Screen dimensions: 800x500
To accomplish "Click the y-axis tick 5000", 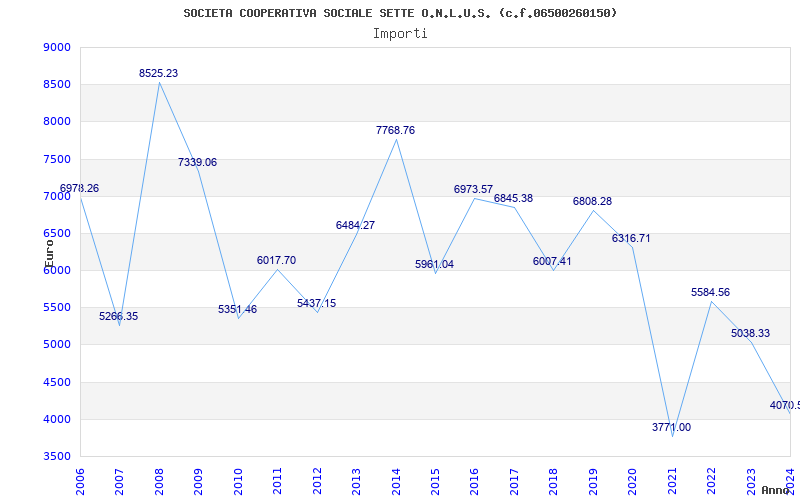I will click(x=56, y=344).
